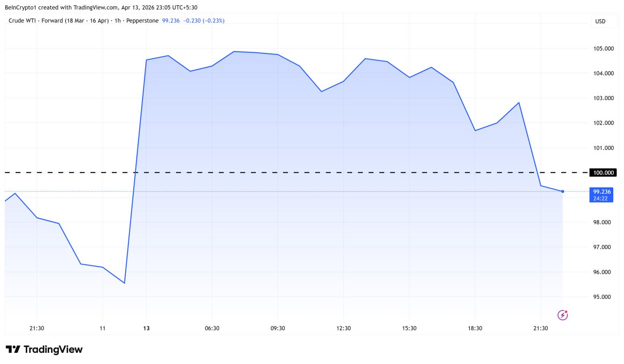Image resolution: width=624 pixels, height=364 pixels.
Task: Click the 18:30 time axis label
Action: tap(475, 328)
